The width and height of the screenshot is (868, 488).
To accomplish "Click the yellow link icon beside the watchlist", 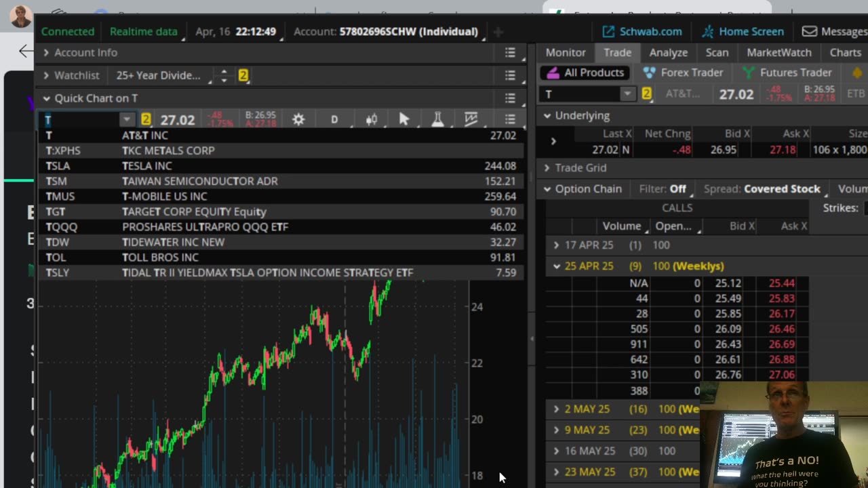I will (243, 75).
